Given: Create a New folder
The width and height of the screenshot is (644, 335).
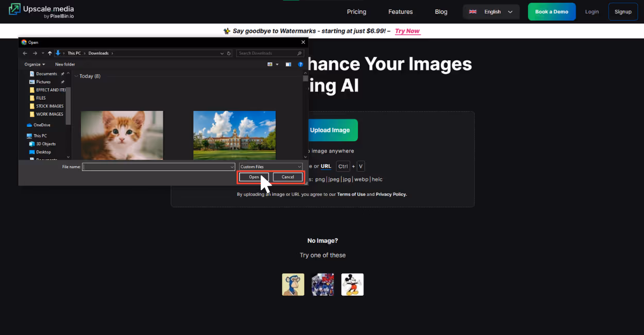Looking at the screenshot, I should [65, 64].
